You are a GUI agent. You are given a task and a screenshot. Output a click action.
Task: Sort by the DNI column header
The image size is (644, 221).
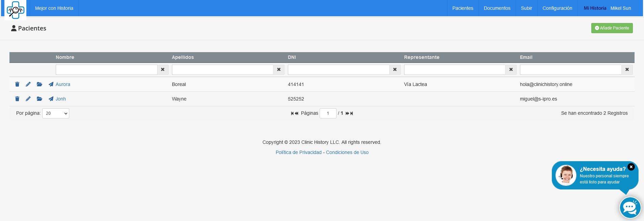coord(292,57)
